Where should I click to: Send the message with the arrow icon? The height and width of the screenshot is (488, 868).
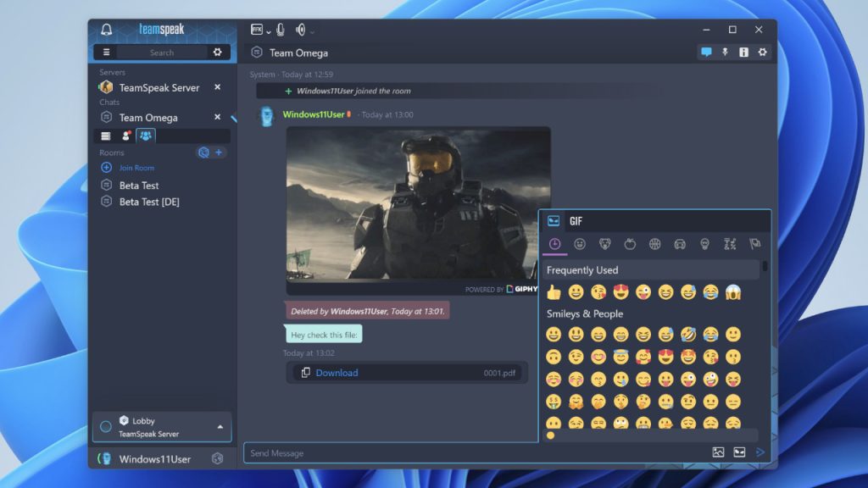click(759, 452)
